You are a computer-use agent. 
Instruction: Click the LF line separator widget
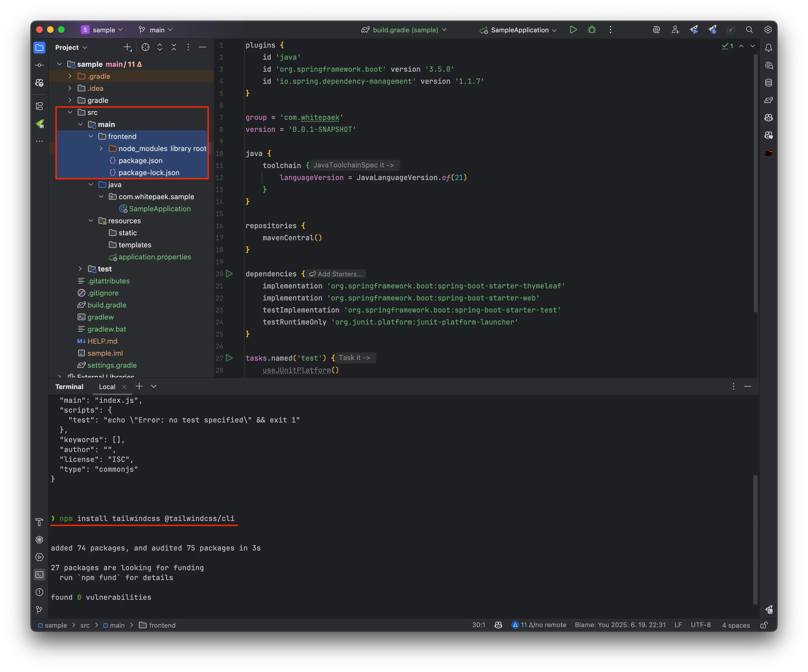678,625
